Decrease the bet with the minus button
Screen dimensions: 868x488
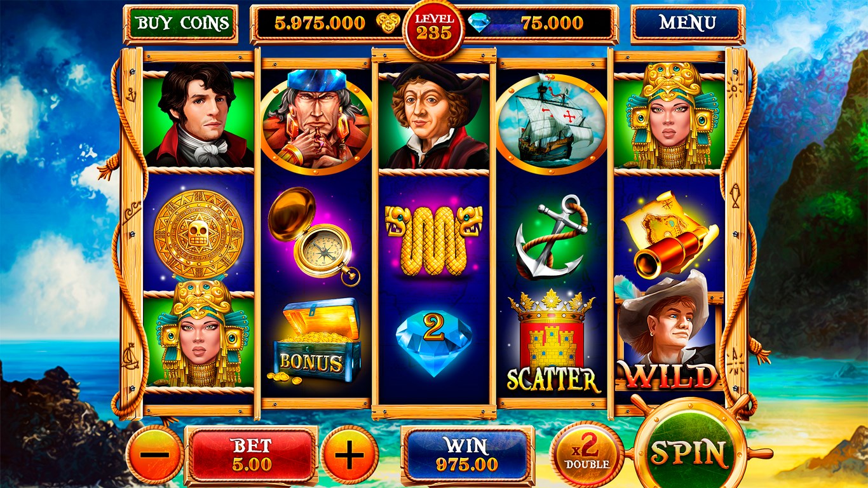(x=154, y=455)
